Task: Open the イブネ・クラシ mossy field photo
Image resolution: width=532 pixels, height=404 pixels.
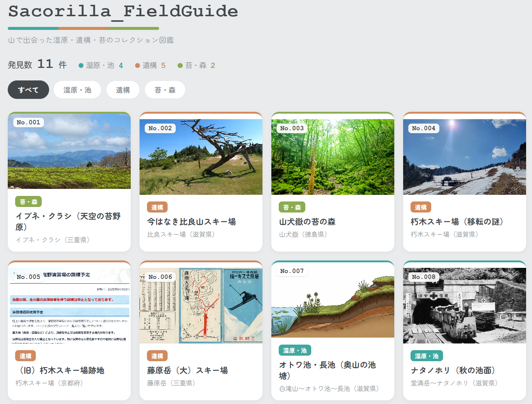Action: (69, 151)
